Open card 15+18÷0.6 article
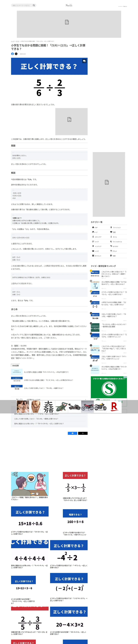Image resolution: width=138 pixels, height=644 pixels. (30, 521)
